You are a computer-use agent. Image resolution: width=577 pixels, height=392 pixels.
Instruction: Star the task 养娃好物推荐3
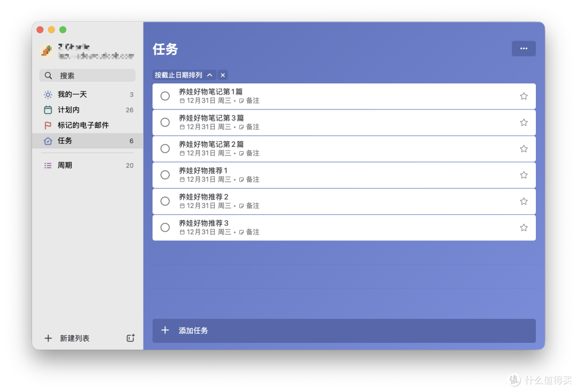[523, 228]
